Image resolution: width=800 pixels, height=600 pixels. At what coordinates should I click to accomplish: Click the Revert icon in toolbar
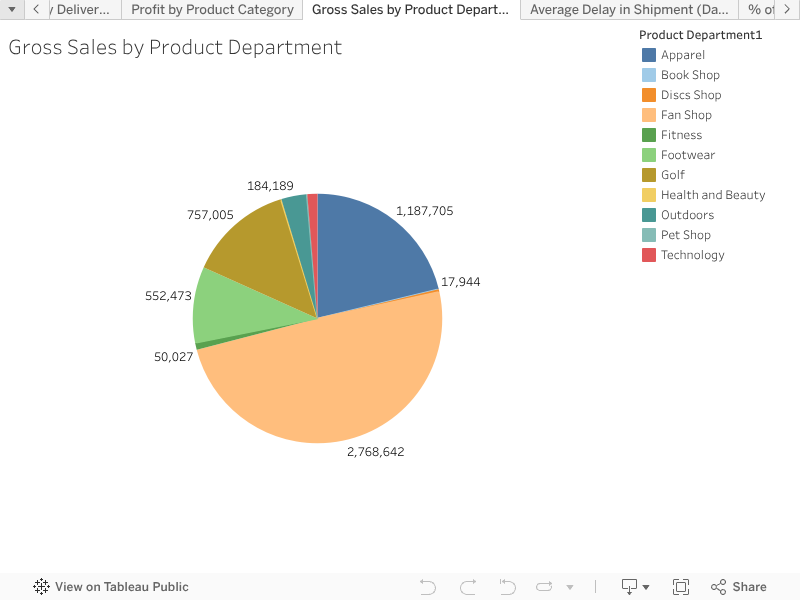click(x=507, y=587)
